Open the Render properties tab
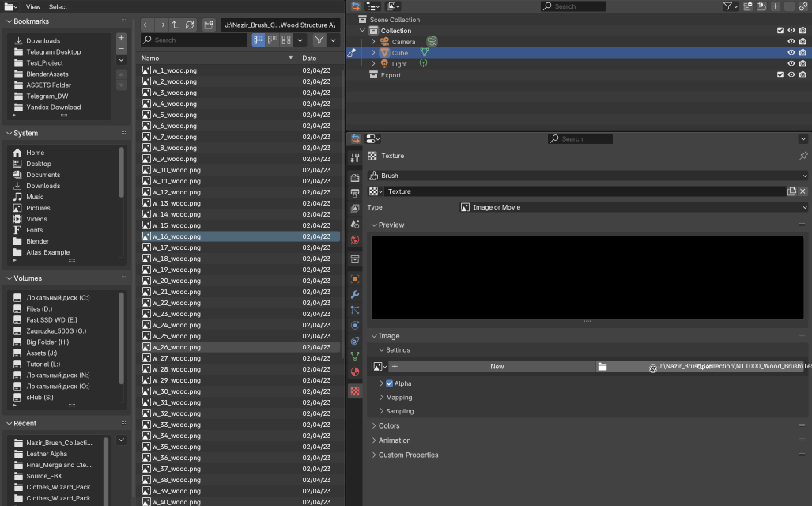This screenshot has height=506, width=812. tap(355, 178)
